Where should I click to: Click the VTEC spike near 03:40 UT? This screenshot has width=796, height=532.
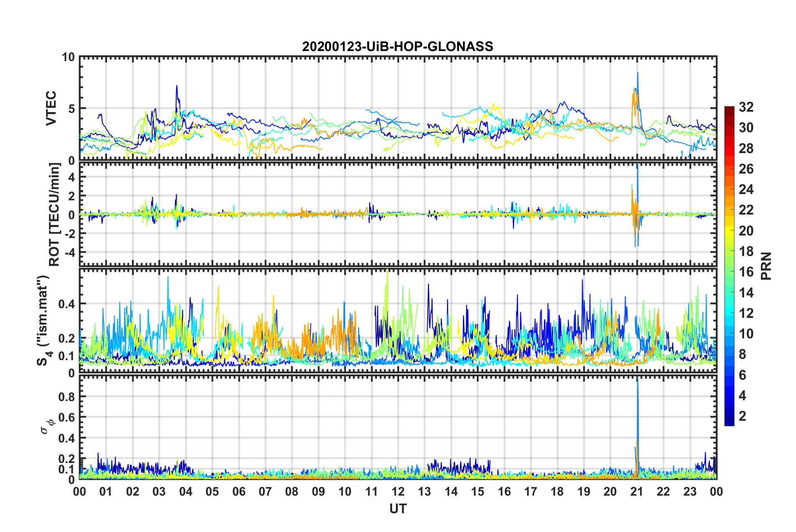click(x=177, y=87)
